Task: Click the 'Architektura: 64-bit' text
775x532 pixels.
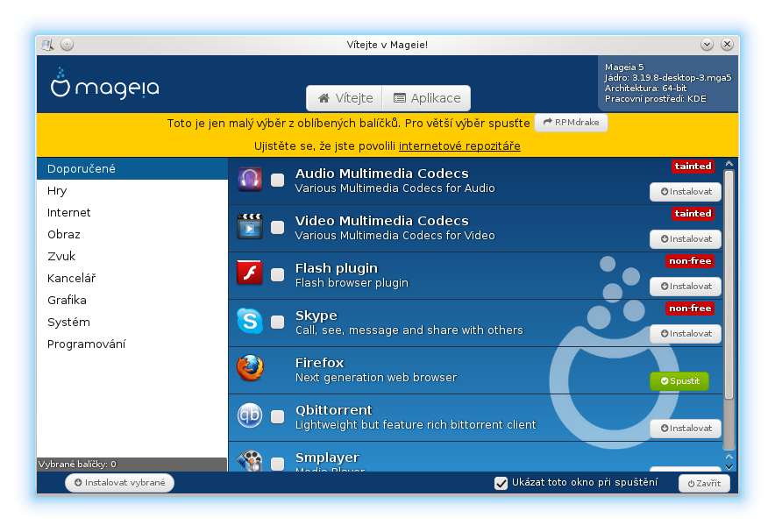Action: point(645,89)
